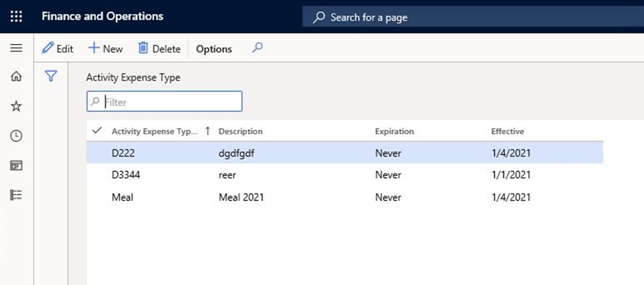The image size is (644, 285).
Task: Open Expiration column header menu
Action: [394, 131]
